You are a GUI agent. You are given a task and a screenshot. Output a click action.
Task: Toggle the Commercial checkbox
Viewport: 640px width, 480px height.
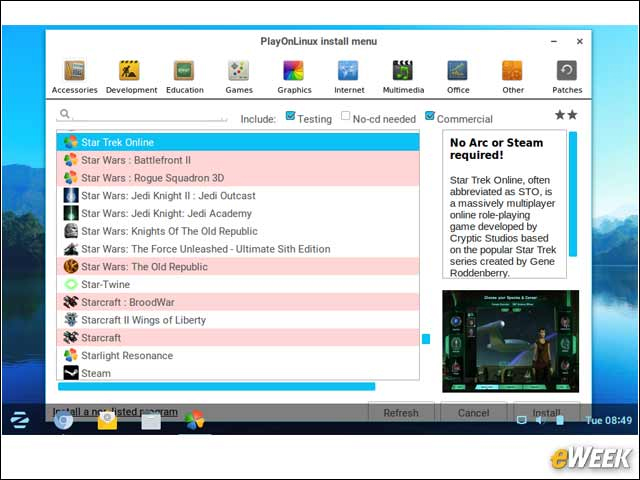[x=429, y=116]
